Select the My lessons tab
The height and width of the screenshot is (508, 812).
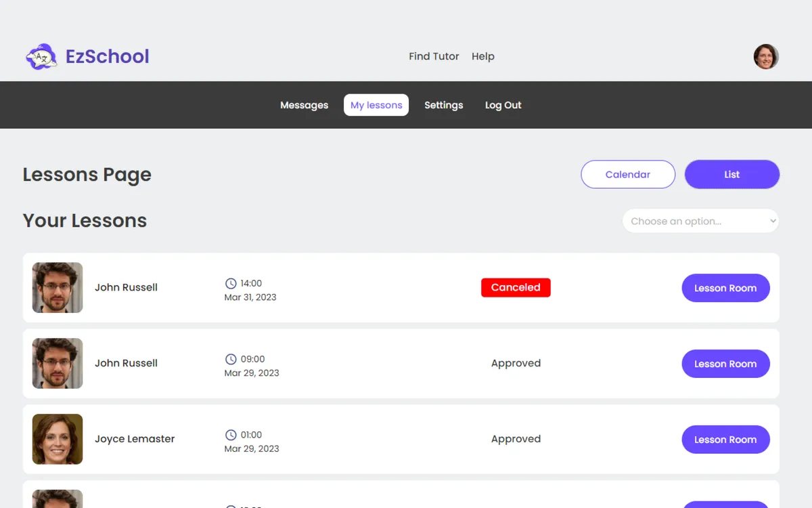376,105
